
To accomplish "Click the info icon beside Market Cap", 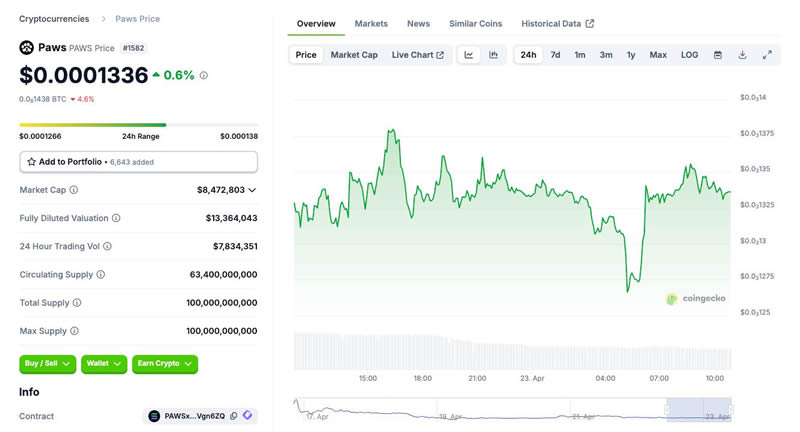I will [74, 190].
